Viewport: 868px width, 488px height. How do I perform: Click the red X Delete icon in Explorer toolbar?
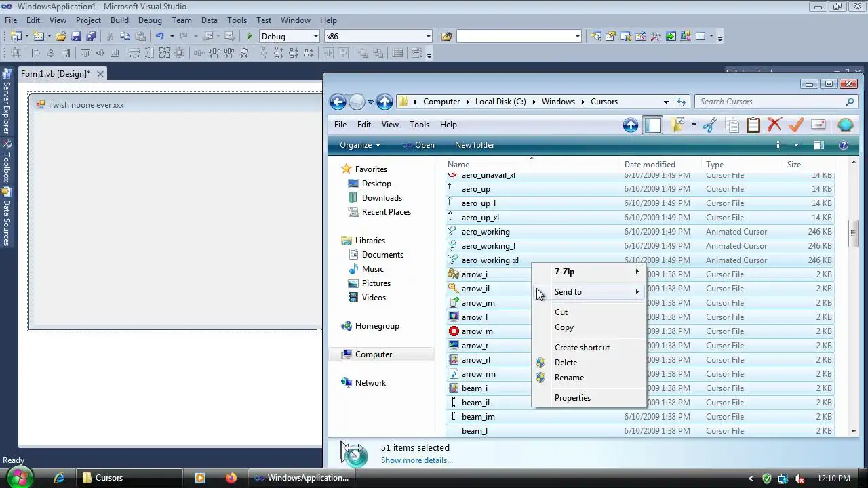point(774,125)
